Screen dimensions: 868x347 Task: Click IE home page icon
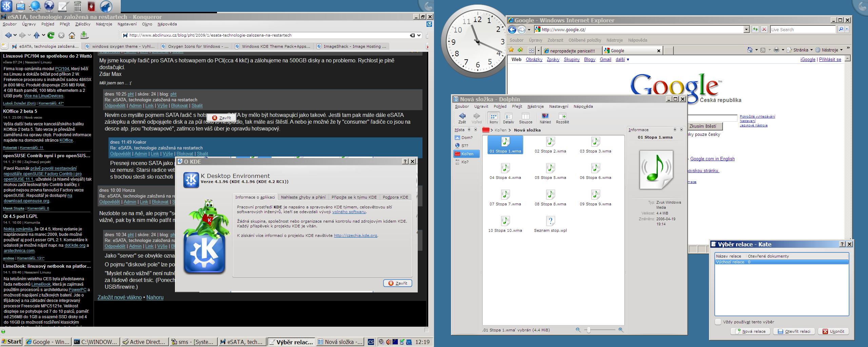(750, 50)
